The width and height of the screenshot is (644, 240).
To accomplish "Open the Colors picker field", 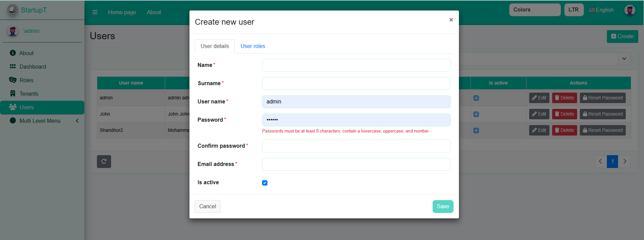I will tap(535, 10).
